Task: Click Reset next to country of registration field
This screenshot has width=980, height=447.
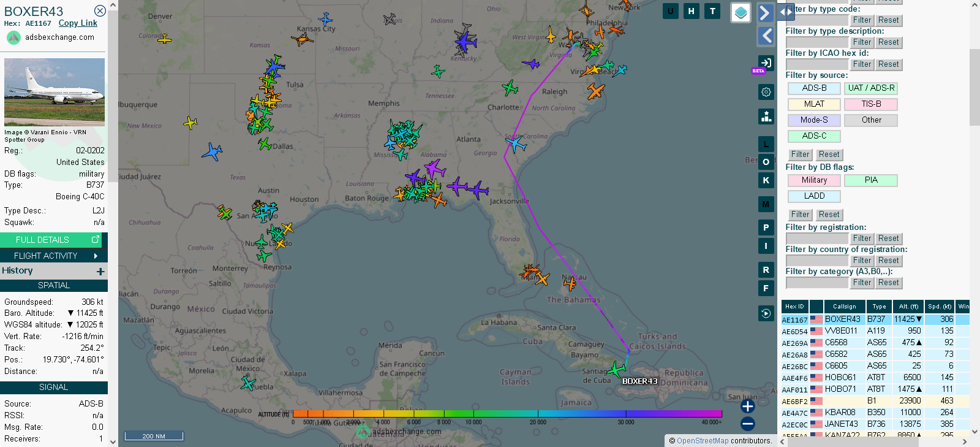Action: click(x=888, y=261)
